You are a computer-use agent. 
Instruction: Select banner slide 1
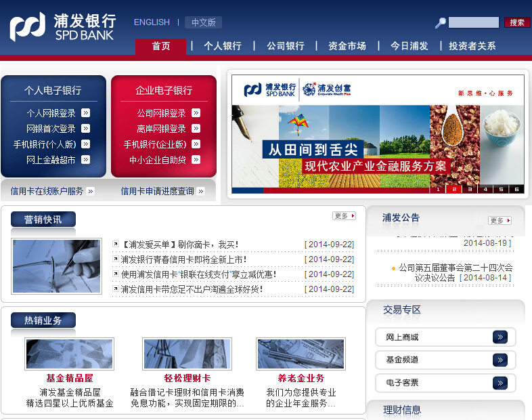438,190
